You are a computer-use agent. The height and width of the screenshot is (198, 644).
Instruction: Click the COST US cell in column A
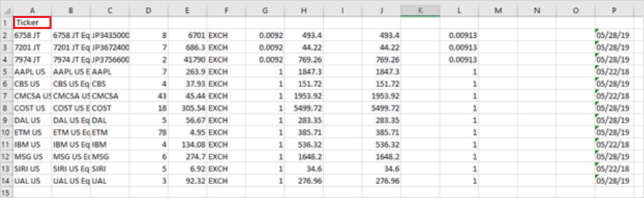[x=32, y=108]
